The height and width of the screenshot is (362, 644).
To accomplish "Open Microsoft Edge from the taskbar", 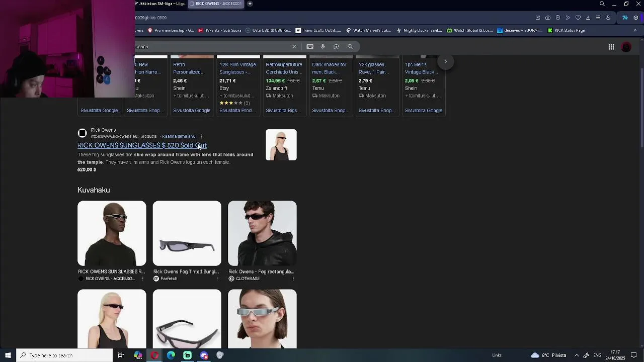I will coord(171,355).
